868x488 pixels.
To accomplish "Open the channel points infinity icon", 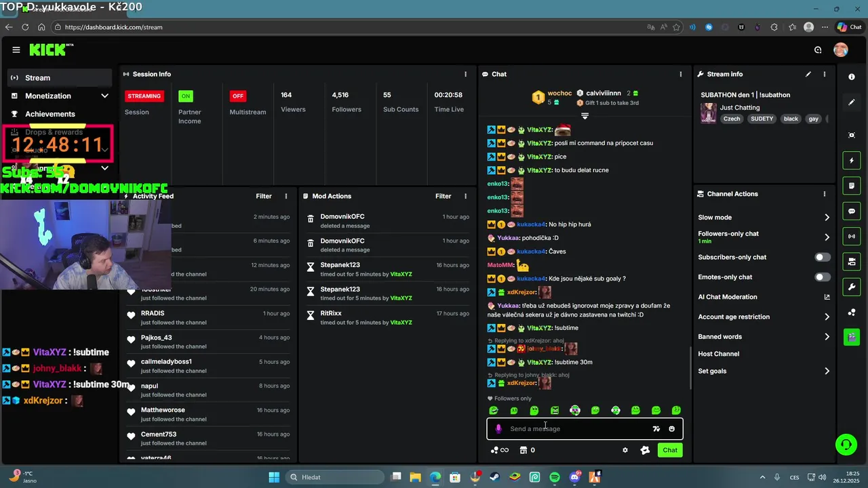I will tap(499, 450).
